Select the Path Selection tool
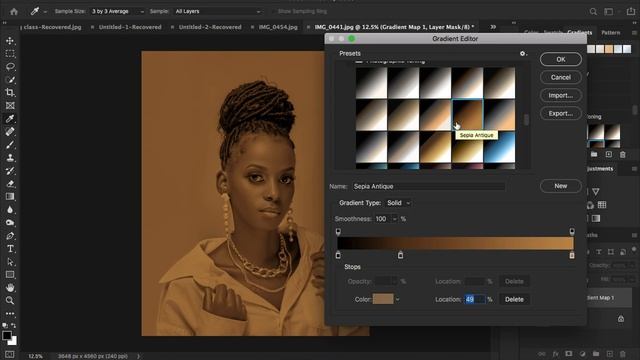 pyautogui.click(x=10, y=262)
